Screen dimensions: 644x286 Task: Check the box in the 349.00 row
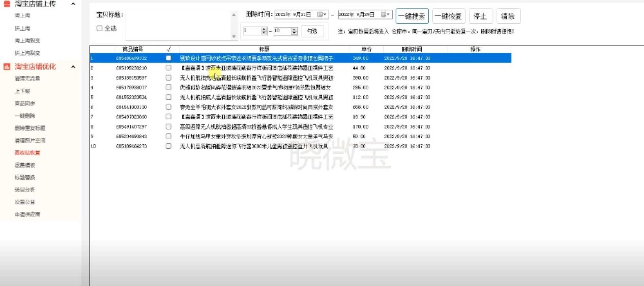pyautogui.click(x=168, y=59)
